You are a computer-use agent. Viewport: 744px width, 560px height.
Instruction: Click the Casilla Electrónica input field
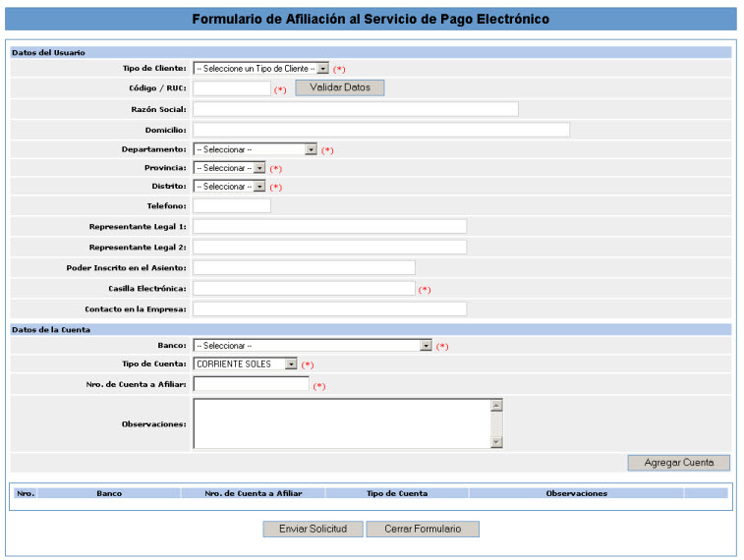tap(304, 288)
